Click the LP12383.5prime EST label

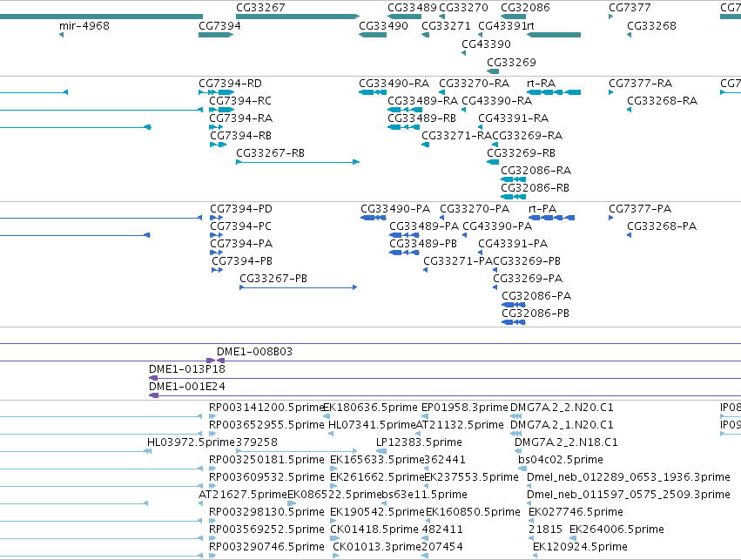[419, 442]
